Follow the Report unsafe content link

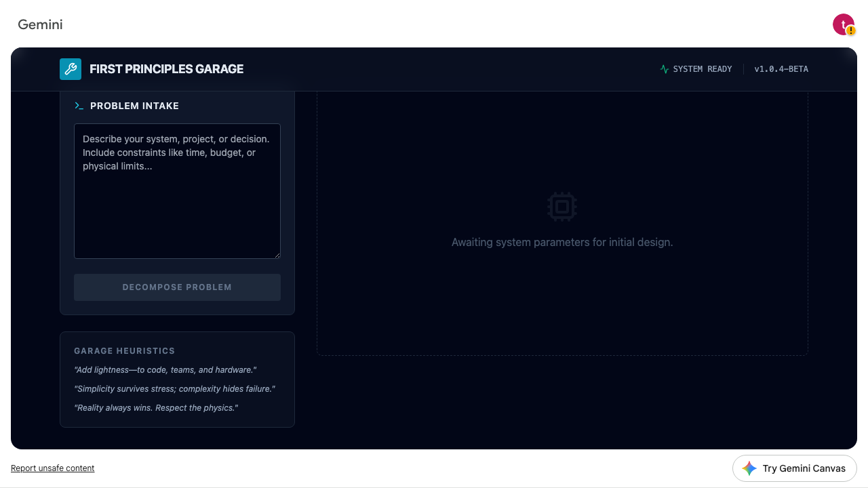pyautogui.click(x=53, y=468)
